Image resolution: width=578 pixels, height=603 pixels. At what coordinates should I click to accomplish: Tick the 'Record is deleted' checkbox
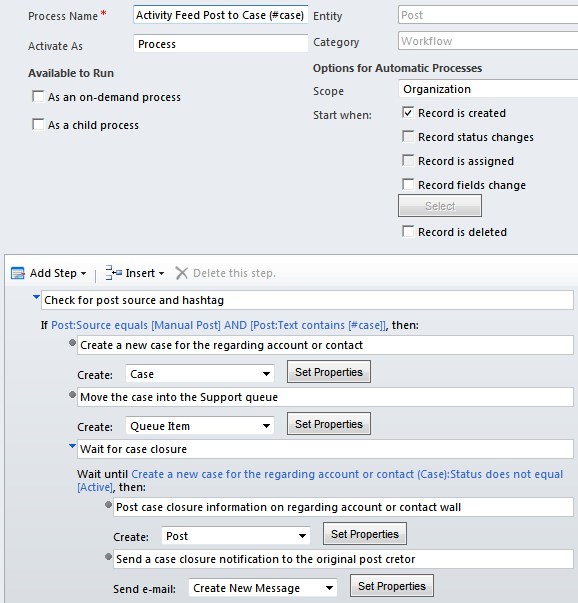pos(408,232)
